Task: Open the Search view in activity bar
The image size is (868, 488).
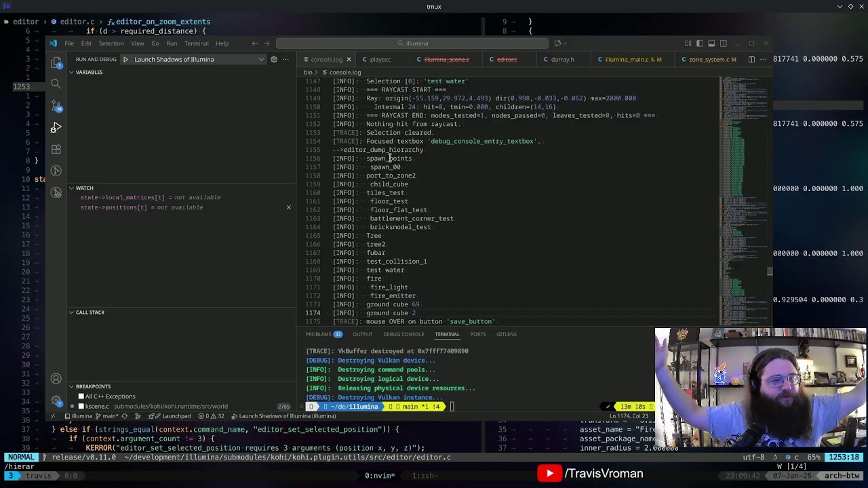Action: (56, 84)
